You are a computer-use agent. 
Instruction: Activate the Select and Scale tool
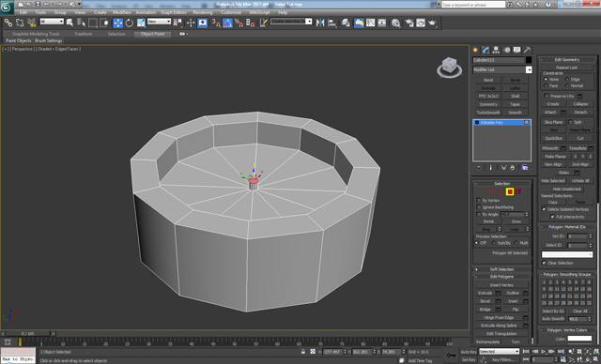click(141, 23)
